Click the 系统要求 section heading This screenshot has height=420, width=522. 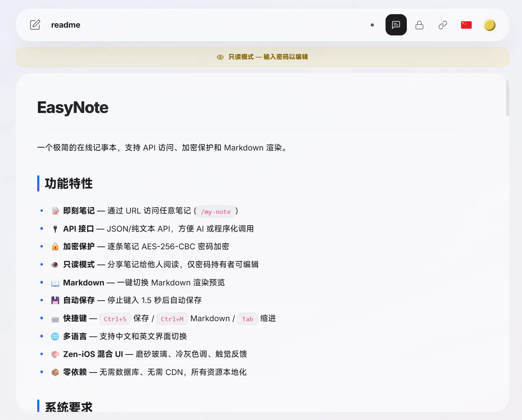[x=69, y=407]
